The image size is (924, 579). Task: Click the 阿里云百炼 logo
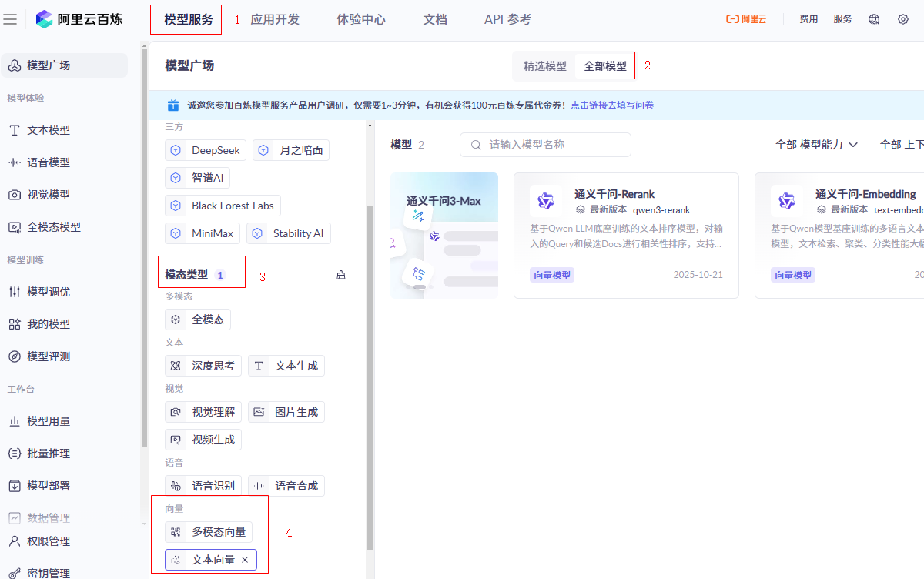(x=79, y=19)
